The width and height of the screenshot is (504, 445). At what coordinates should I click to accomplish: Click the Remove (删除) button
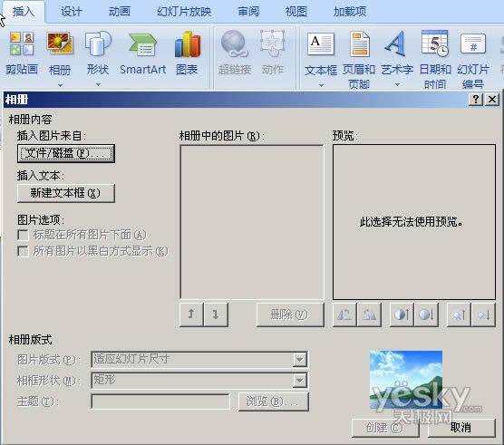click(x=290, y=314)
